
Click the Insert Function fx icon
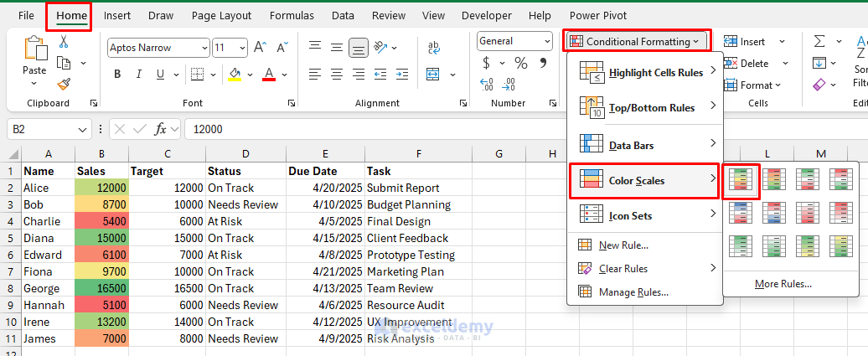click(x=161, y=129)
